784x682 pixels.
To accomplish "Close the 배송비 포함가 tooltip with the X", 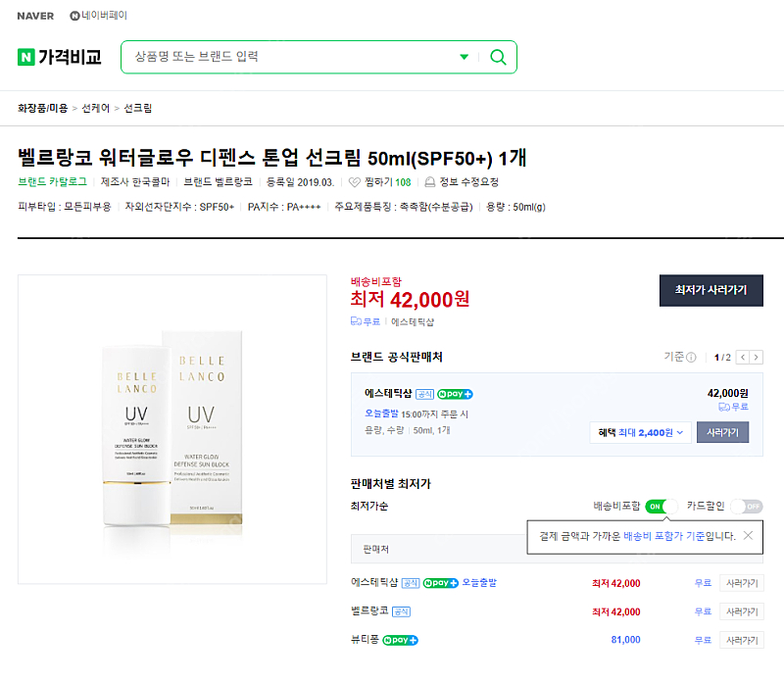I will (749, 537).
